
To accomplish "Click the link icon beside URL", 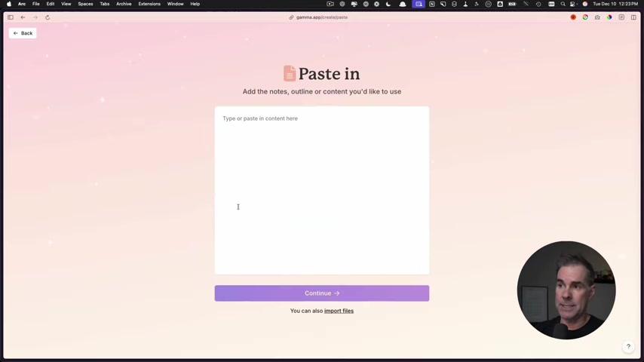I will tap(291, 17).
